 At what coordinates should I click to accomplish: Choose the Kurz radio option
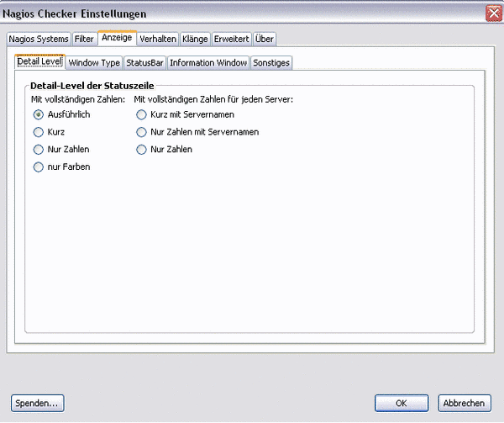[x=38, y=132]
